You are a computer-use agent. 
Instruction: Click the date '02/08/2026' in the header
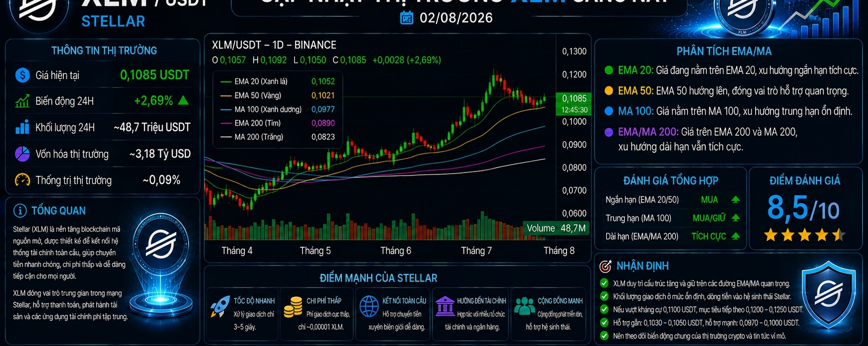pos(456,18)
